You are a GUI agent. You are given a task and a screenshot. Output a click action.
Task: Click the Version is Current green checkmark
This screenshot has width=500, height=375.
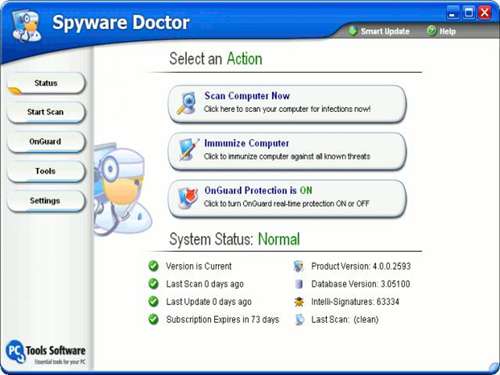point(153,266)
